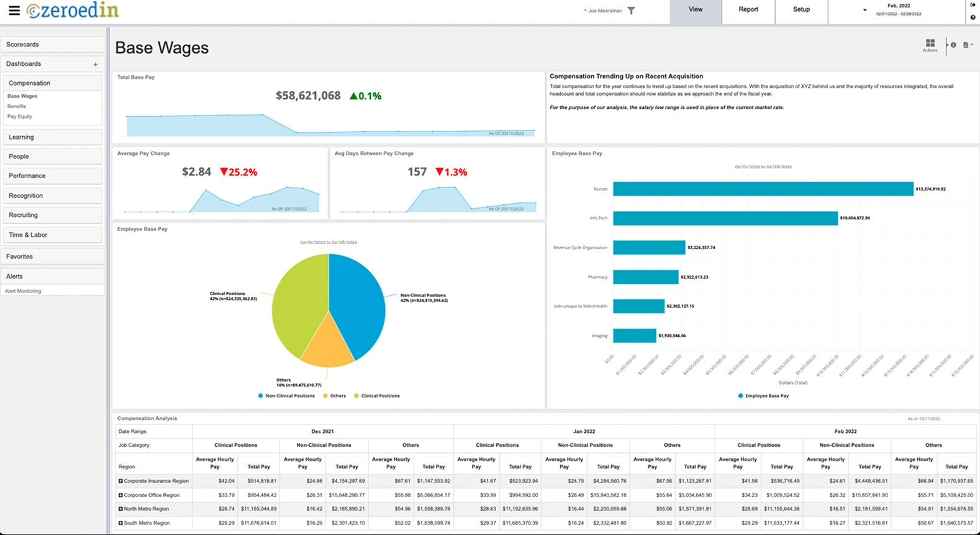Image resolution: width=980 pixels, height=535 pixels.
Task: Expand the North Metro Region row
Action: [x=120, y=509]
